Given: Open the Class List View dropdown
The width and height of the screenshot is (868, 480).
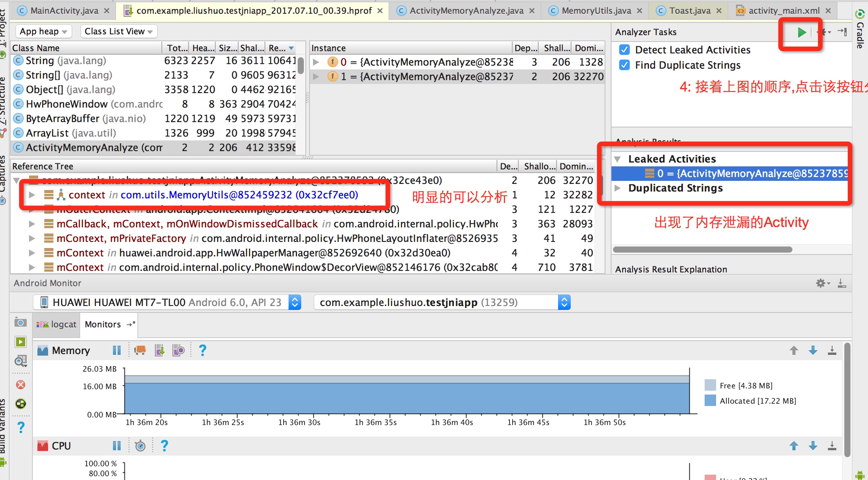Looking at the screenshot, I should tap(118, 32).
